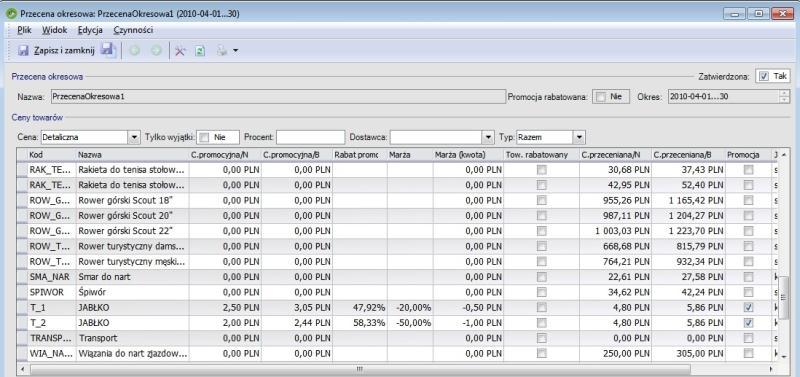Click the Nazwa field PrzecenaOkresowa1
800x377 pixels.
tap(278, 96)
